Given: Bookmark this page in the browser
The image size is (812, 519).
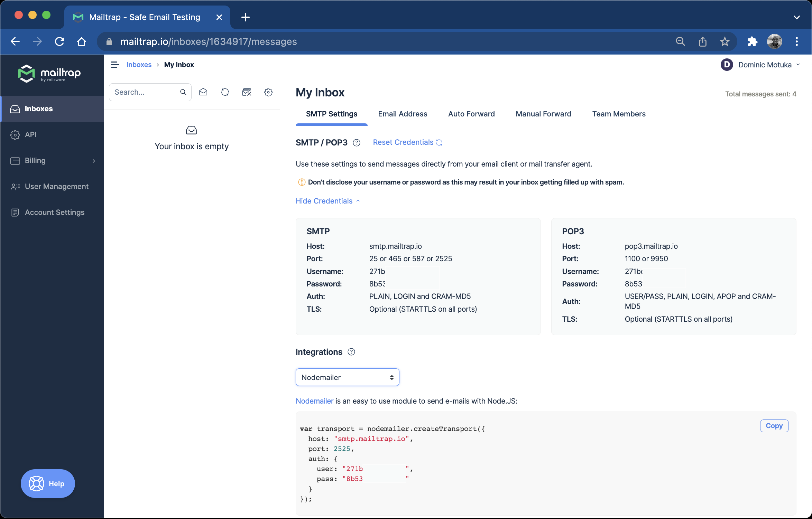Looking at the screenshot, I should coord(725,41).
